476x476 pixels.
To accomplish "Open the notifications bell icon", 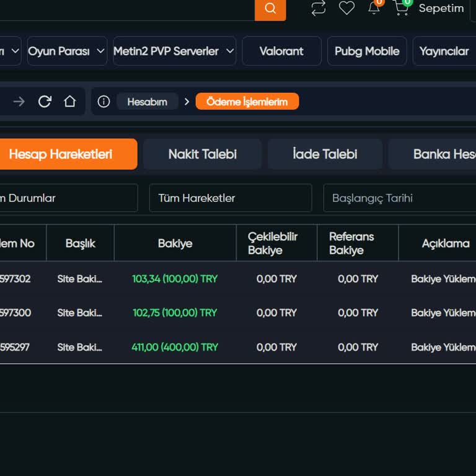I will pos(374,8).
